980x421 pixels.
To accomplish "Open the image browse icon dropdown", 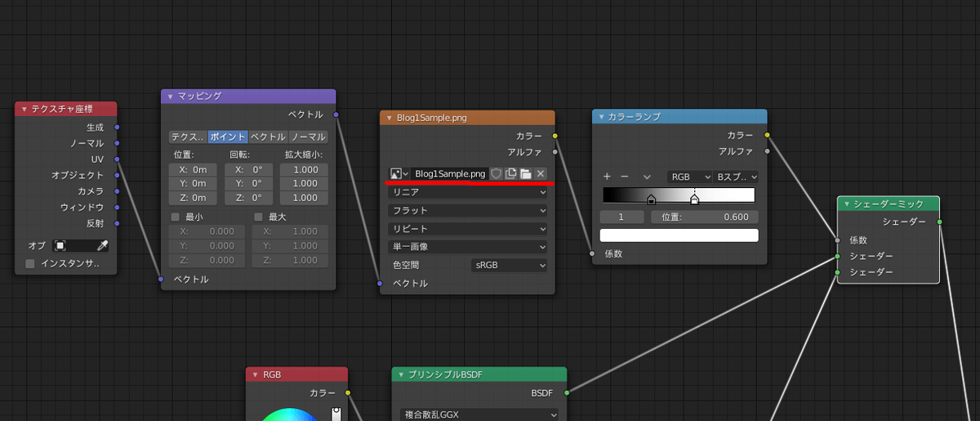I will click(399, 174).
